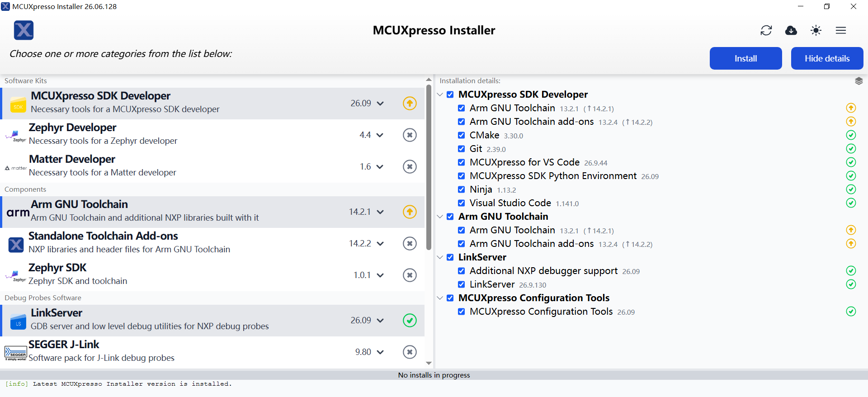
Task: Collapse the MCUXpresso SDK Developer tree group
Action: (440, 95)
